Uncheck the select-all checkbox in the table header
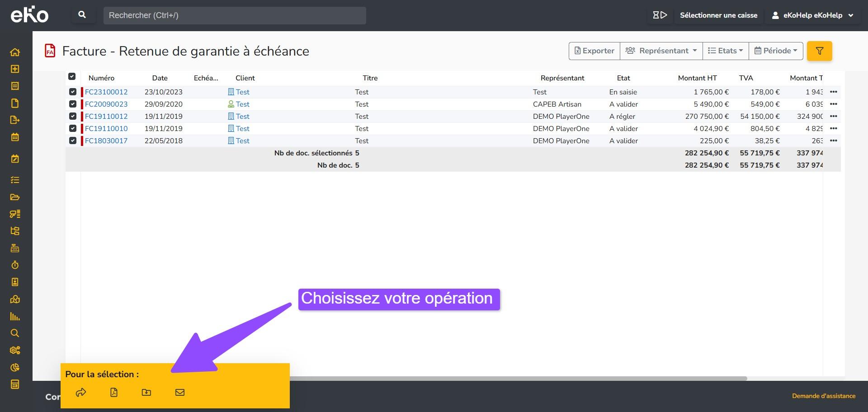Viewport: 868px width, 412px height. tap(72, 77)
